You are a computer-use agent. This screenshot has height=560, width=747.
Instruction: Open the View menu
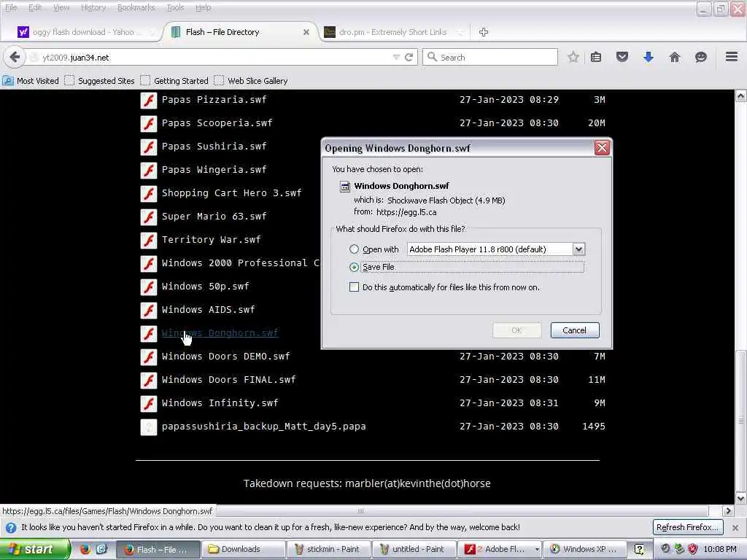pyautogui.click(x=61, y=7)
